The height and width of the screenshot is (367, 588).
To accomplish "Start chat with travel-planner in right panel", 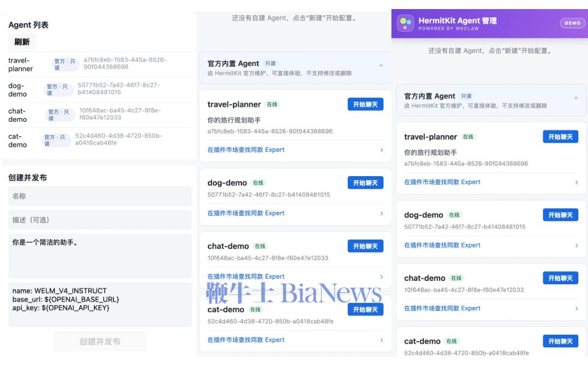I will click(x=561, y=137).
